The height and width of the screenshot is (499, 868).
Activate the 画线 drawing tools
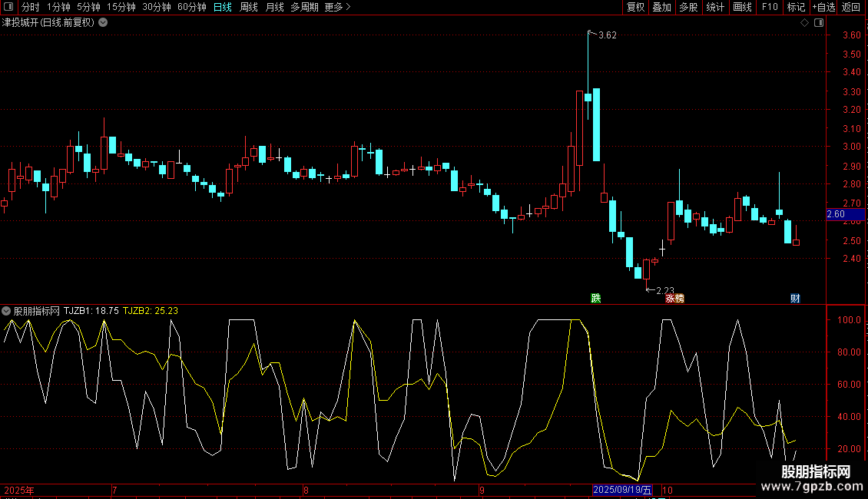pos(742,7)
